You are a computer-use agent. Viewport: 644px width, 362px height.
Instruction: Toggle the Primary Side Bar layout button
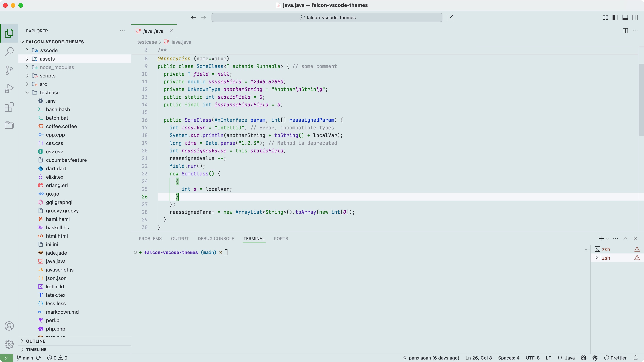coord(615,17)
